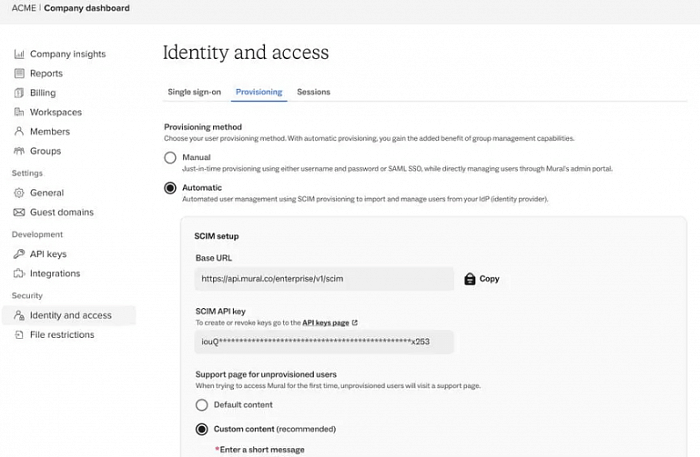This screenshot has width=700, height=457.
Task: Click the Reports sidebar icon
Action: click(19, 74)
